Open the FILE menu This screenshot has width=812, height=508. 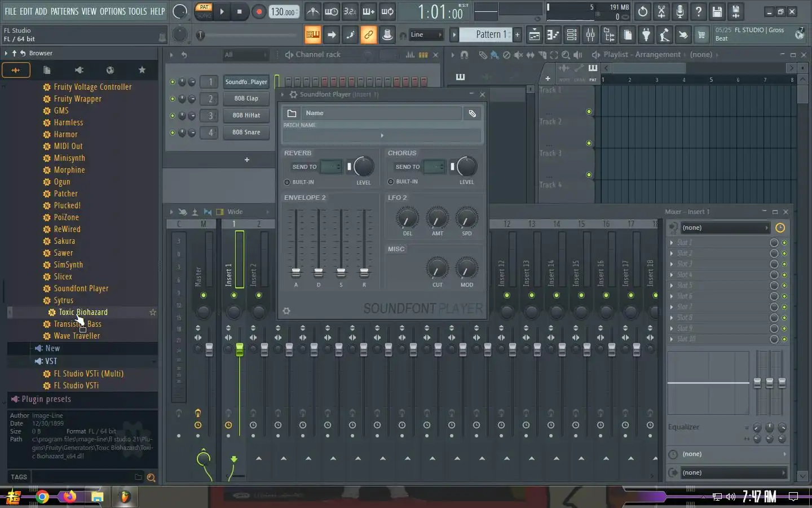pyautogui.click(x=11, y=11)
